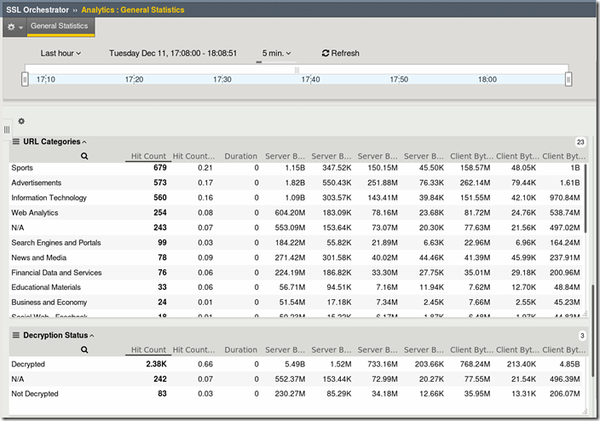Click the Refresh icon button
The width and height of the screenshot is (600, 421).
326,53
